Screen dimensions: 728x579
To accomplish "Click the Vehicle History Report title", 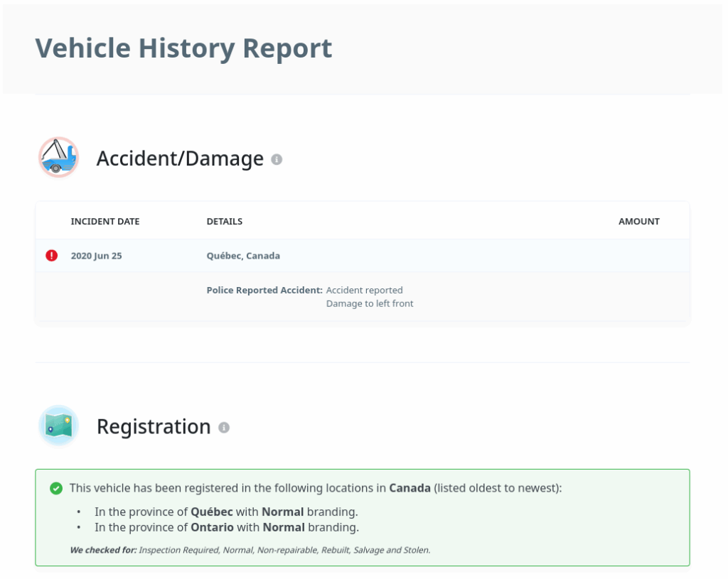I will pyautogui.click(x=183, y=48).
